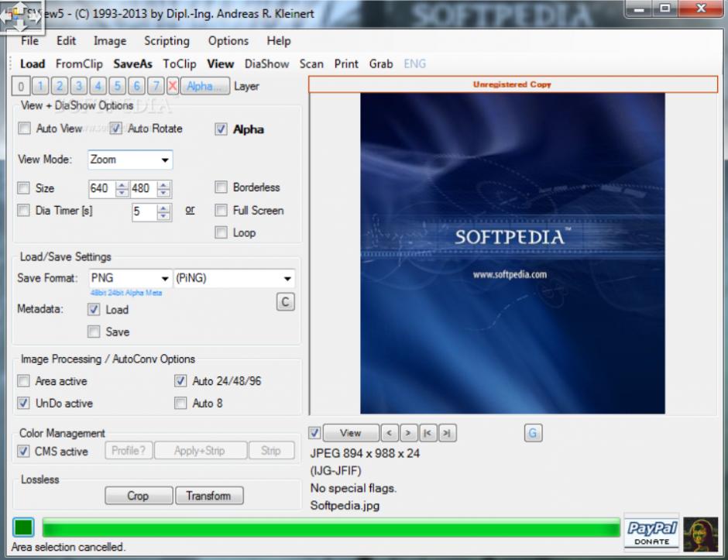Click Grab in the toolbar
The height and width of the screenshot is (560, 728).
tap(381, 64)
